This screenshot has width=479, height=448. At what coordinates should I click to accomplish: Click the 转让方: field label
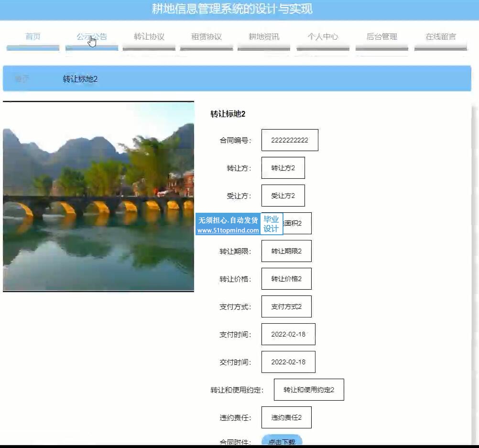pos(239,168)
